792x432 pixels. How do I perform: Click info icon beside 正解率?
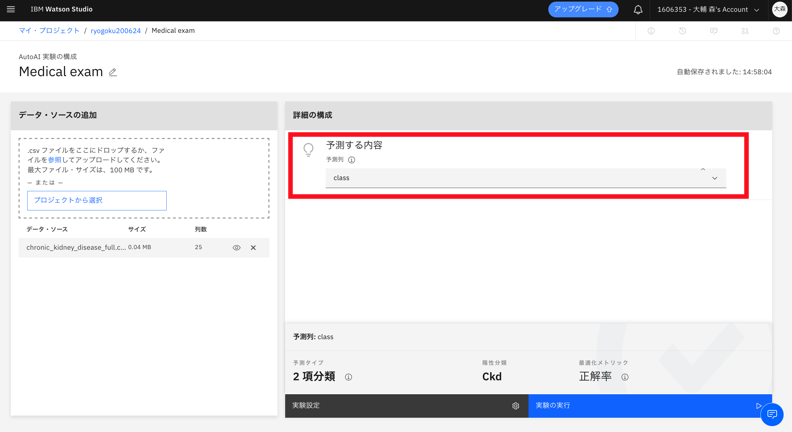(625, 377)
